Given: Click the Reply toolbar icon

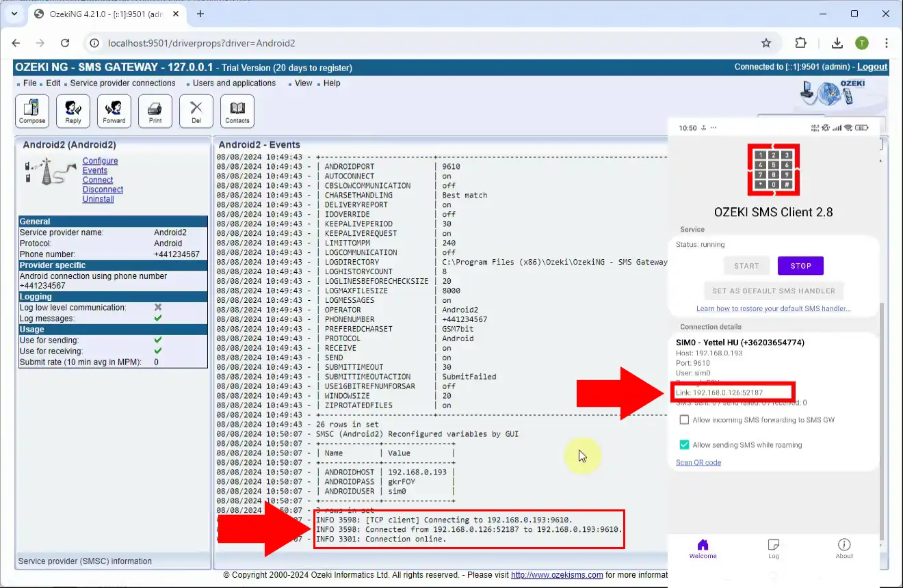Looking at the screenshot, I should (73, 111).
